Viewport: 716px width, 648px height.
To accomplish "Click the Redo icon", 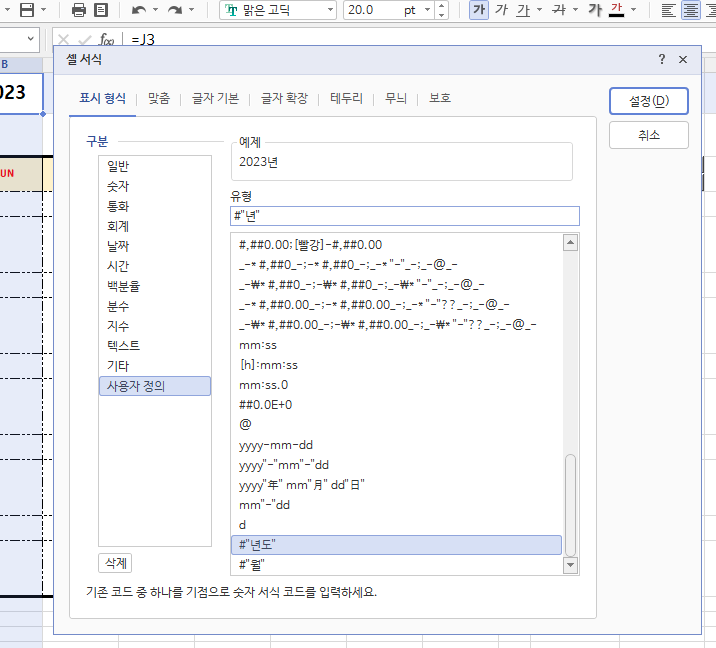I will (175, 10).
